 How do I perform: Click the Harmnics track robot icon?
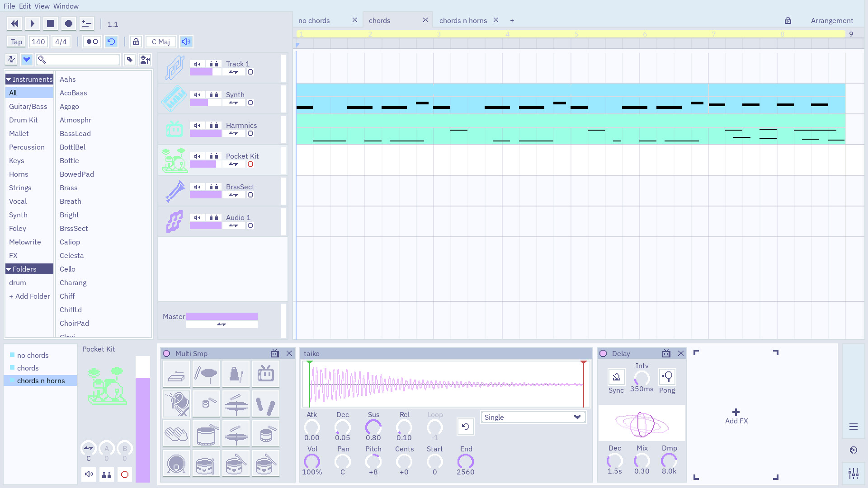pyautogui.click(x=175, y=129)
